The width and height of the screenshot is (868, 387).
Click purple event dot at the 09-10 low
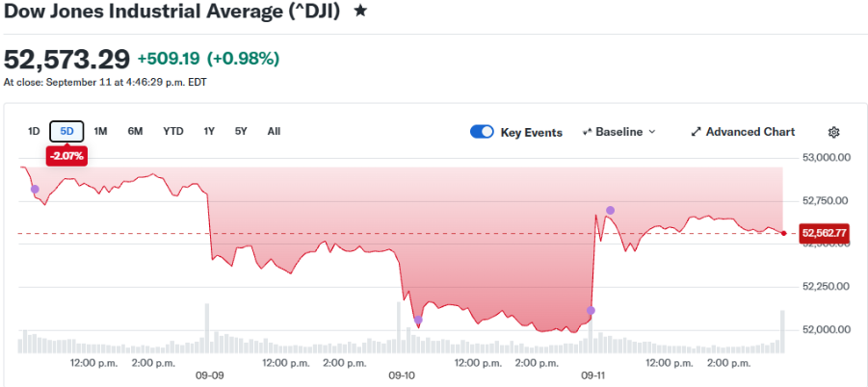418,321
